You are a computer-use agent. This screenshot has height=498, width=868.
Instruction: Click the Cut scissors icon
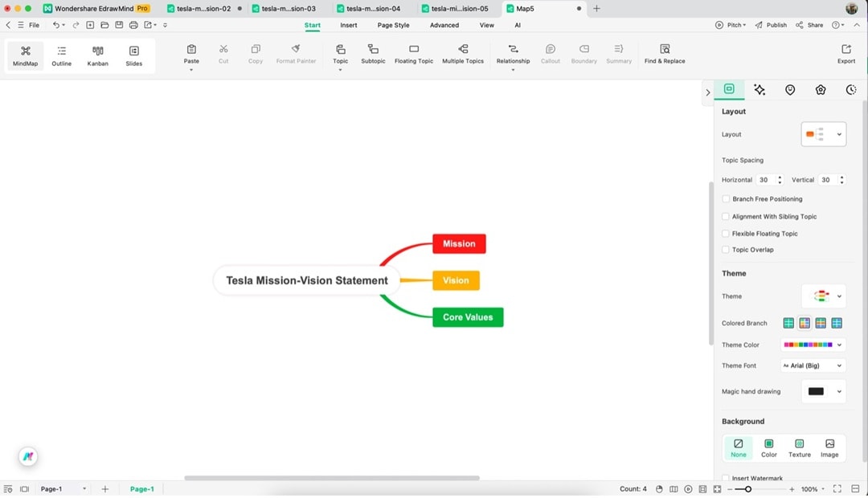click(x=223, y=49)
